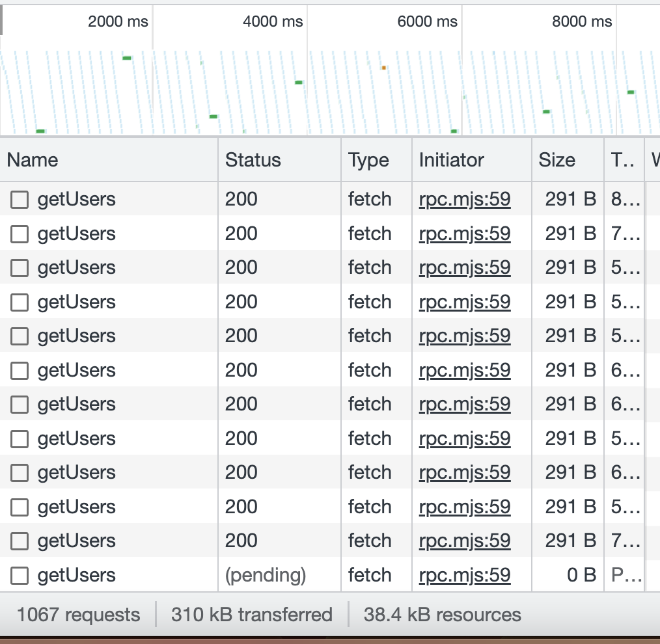This screenshot has width=660, height=644.
Task: Check the pending getUsers request checkbox
Action: 19,575
